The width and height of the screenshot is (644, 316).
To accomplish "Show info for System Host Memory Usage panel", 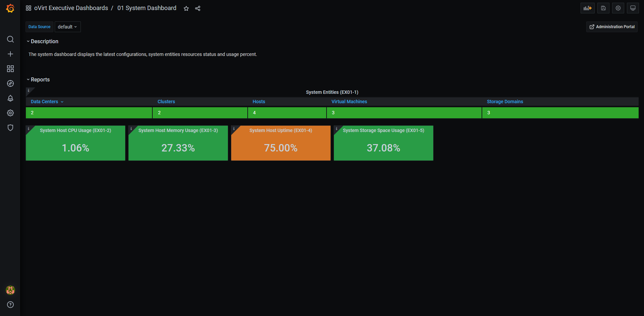I will coord(131,129).
